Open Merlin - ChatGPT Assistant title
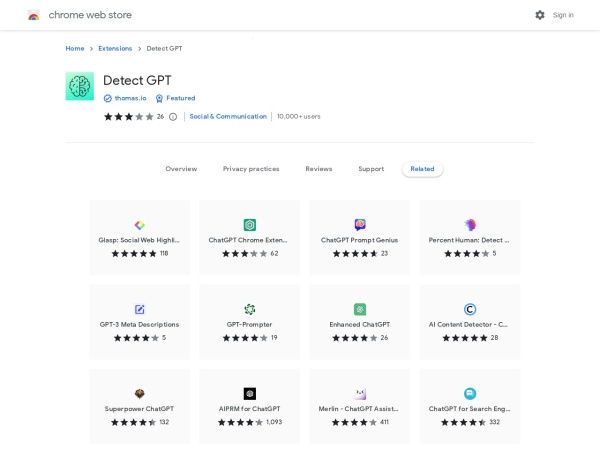 [359, 409]
